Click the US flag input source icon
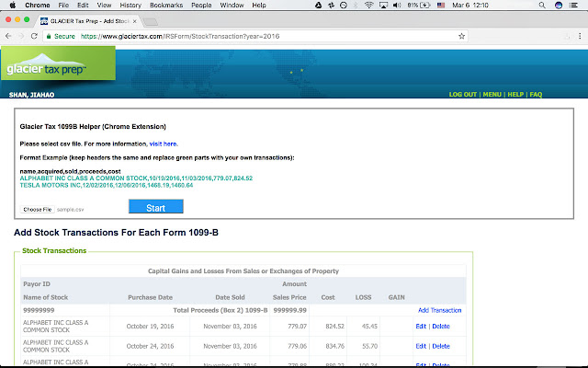The width and height of the screenshot is (588, 368). [441, 6]
